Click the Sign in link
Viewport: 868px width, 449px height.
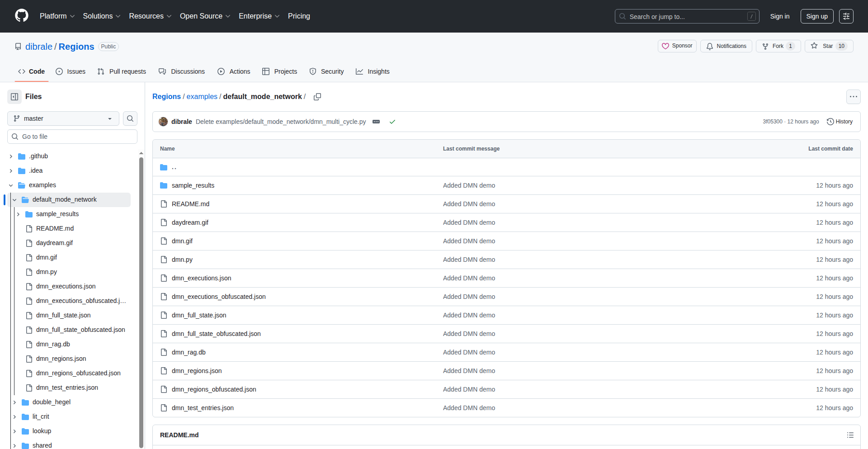tap(779, 16)
